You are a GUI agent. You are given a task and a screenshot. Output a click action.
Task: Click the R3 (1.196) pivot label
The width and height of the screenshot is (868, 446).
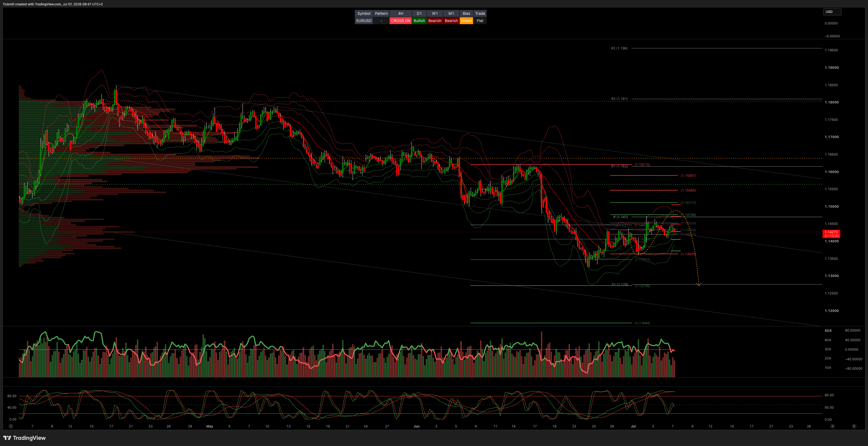[x=619, y=48]
